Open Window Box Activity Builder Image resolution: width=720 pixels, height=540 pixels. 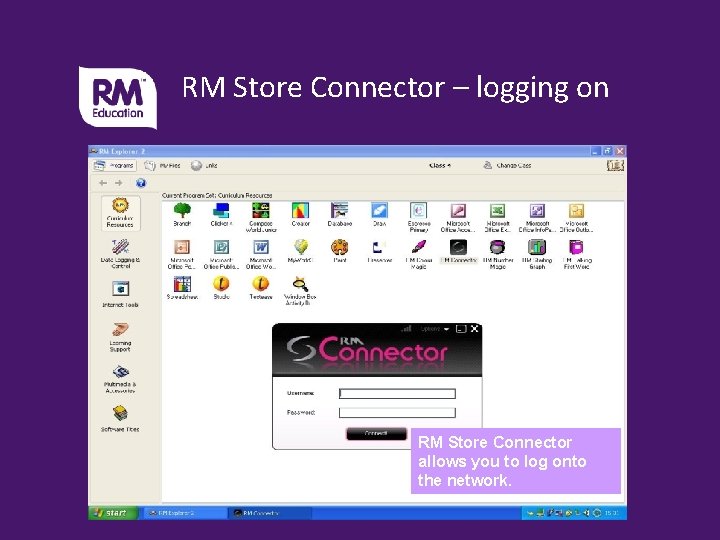pos(300,291)
